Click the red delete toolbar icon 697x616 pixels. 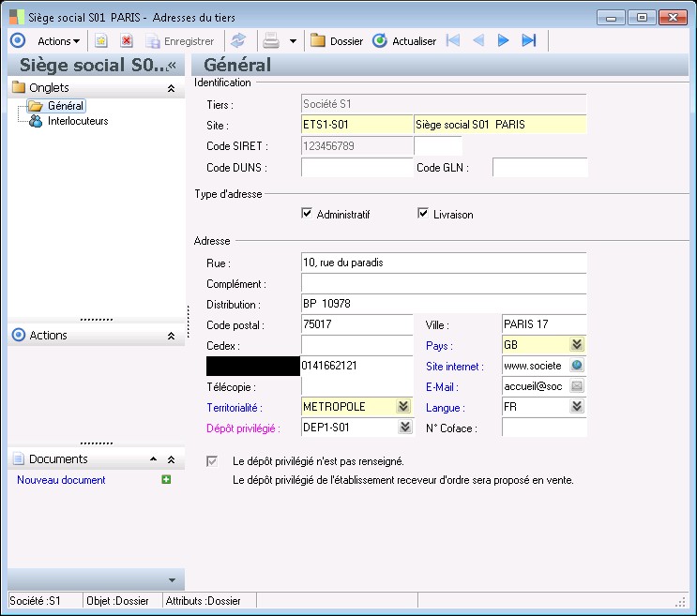[126, 41]
